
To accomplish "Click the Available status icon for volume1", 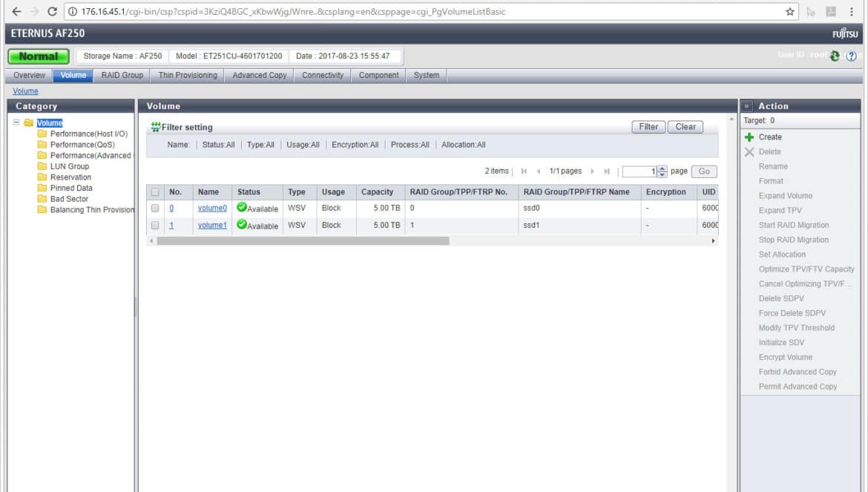I will click(242, 225).
